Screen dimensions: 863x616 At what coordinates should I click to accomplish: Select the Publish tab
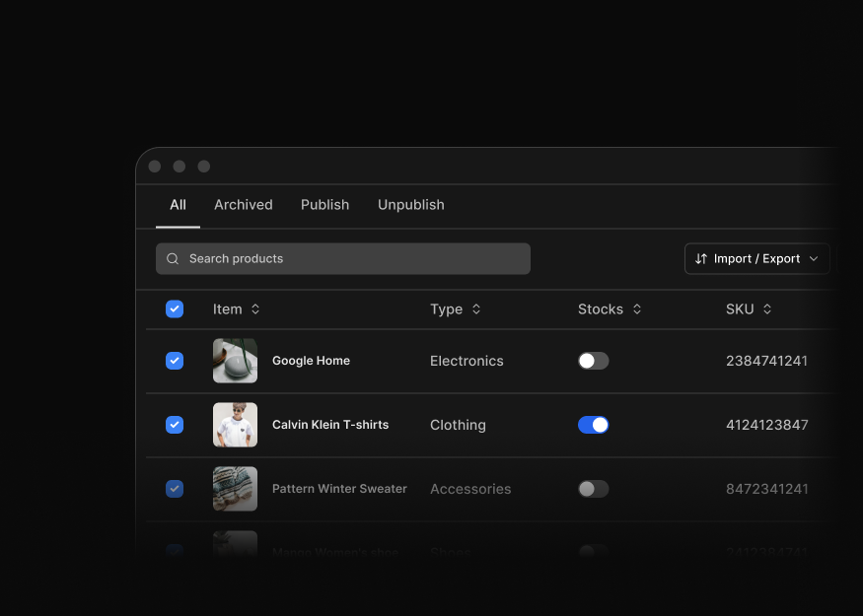point(324,205)
